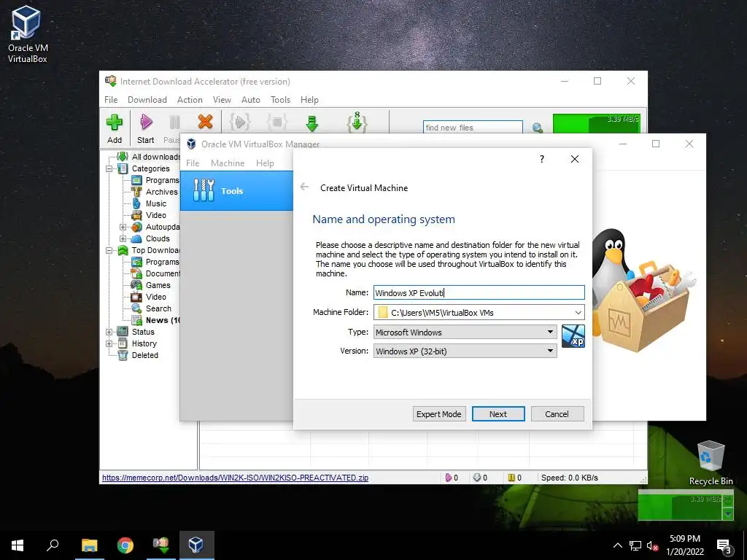Screen dimensions: 747x560
Task: Click the question mark help button in the wizard
Action: (542, 159)
